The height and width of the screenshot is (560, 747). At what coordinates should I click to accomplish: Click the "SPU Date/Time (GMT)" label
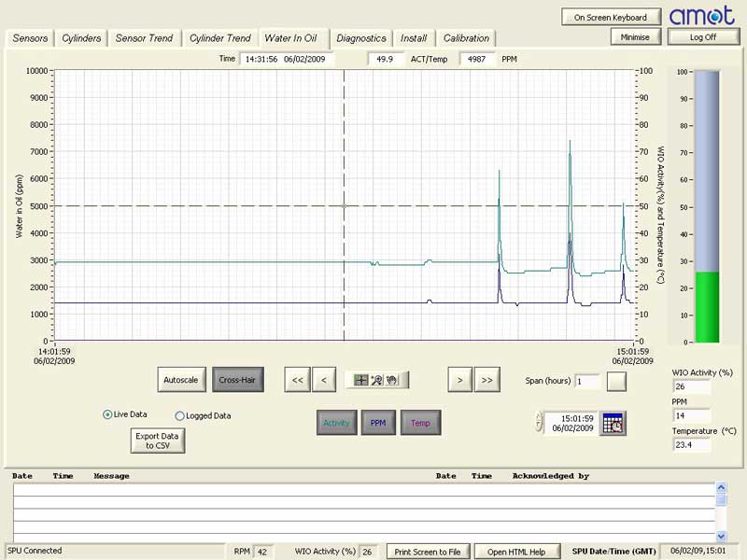coord(614,552)
